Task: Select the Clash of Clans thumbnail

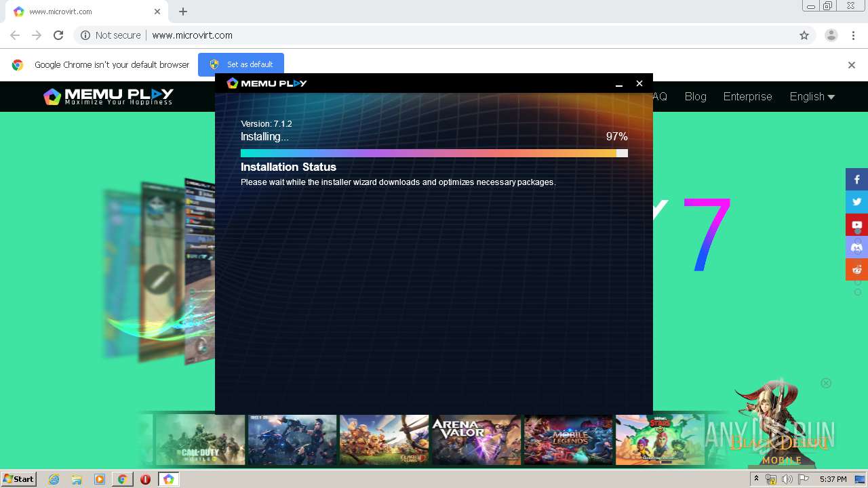Action: [384, 439]
